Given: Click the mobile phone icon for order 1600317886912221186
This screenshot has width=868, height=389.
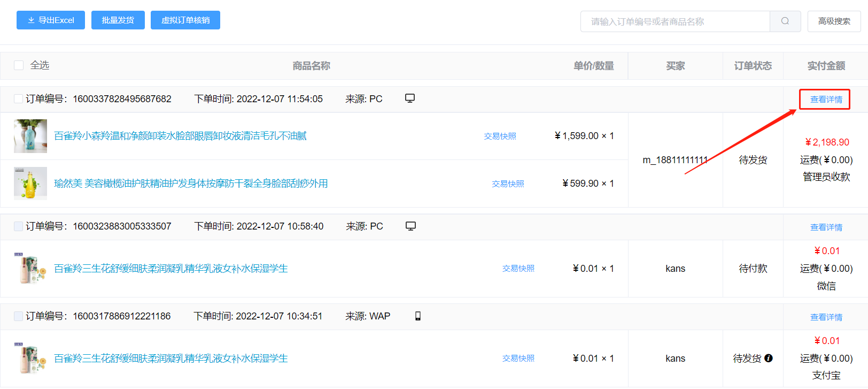Looking at the screenshot, I should pyautogui.click(x=418, y=316).
